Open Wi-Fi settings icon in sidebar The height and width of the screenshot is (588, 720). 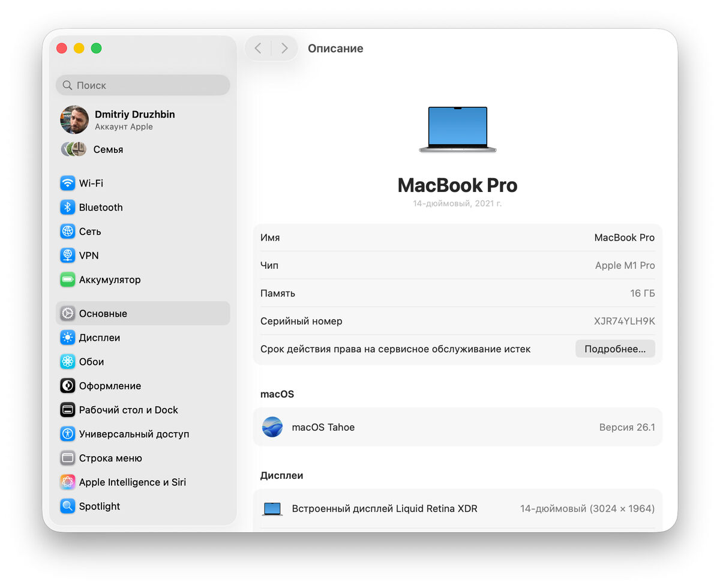[68, 183]
